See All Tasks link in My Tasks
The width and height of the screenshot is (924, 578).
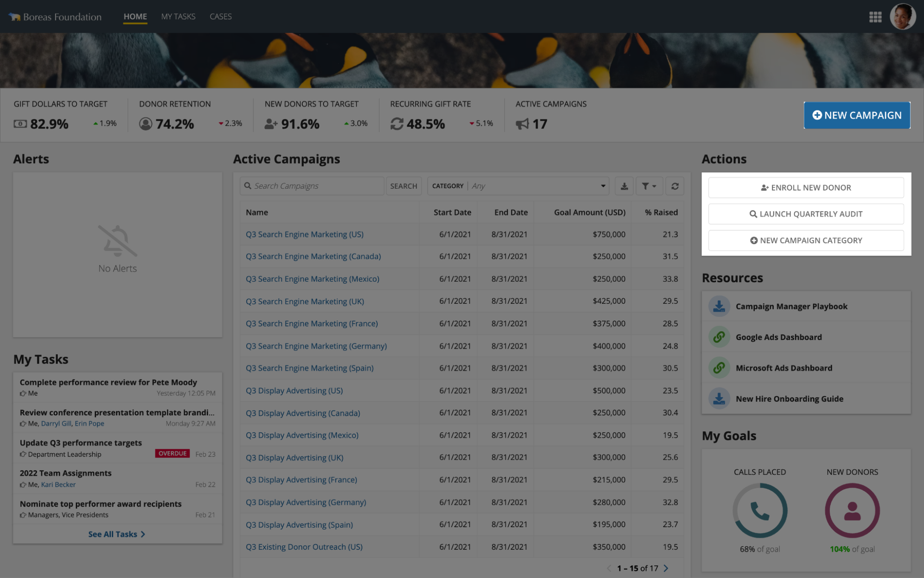coord(117,534)
